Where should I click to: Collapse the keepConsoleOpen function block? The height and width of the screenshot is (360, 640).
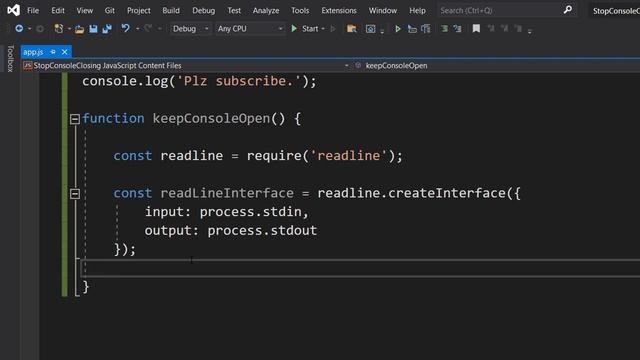click(75, 119)
